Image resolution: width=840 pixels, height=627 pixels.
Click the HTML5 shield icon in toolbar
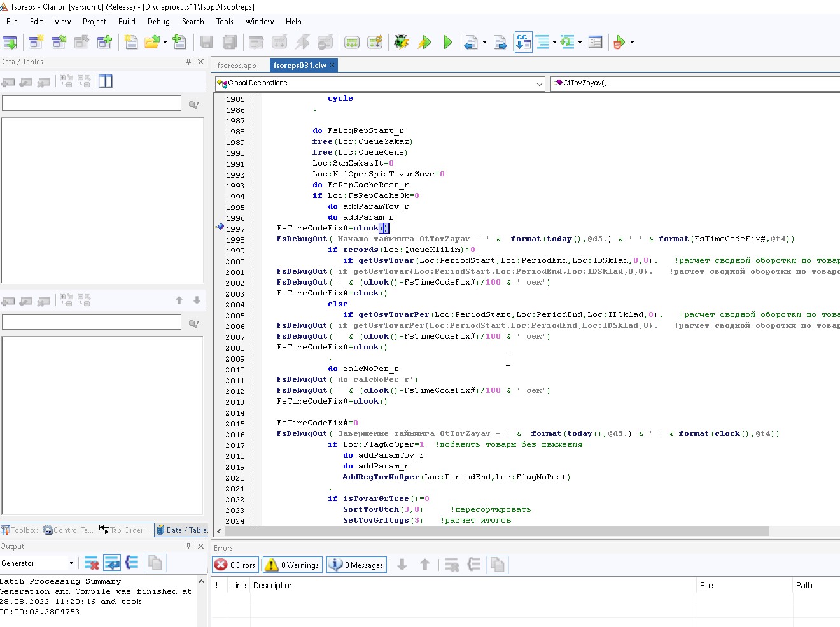(x=619, y=43)
